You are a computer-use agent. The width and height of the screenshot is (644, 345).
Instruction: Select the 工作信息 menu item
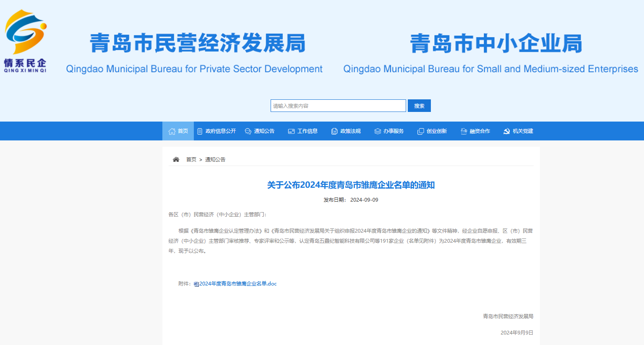click(303, 131)
